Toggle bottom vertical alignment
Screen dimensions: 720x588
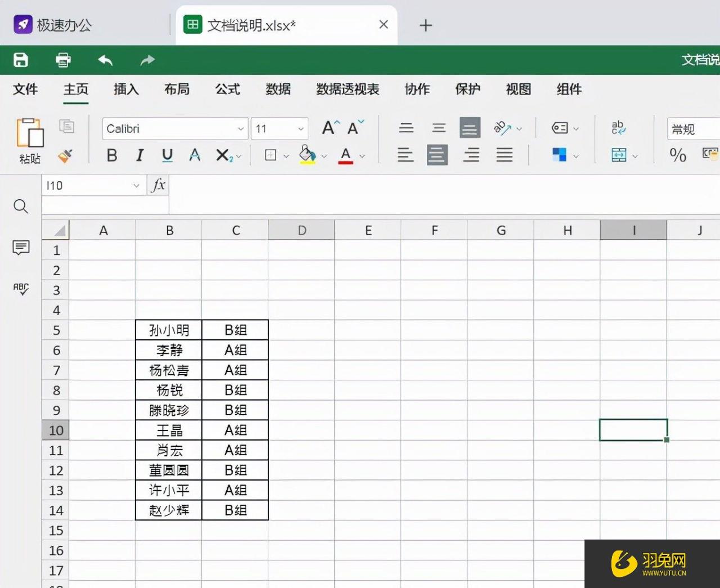tap(470, 128)
